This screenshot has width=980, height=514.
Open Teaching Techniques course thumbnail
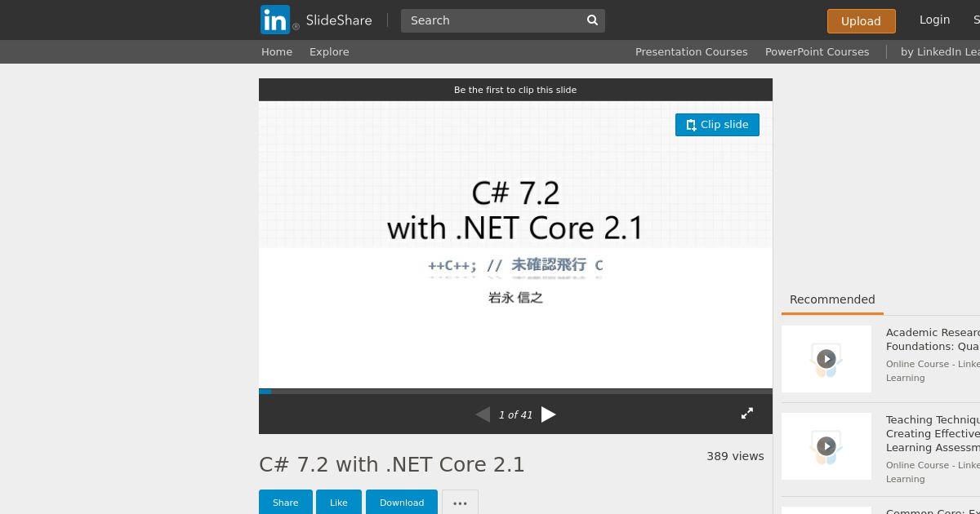coord(826,446)
